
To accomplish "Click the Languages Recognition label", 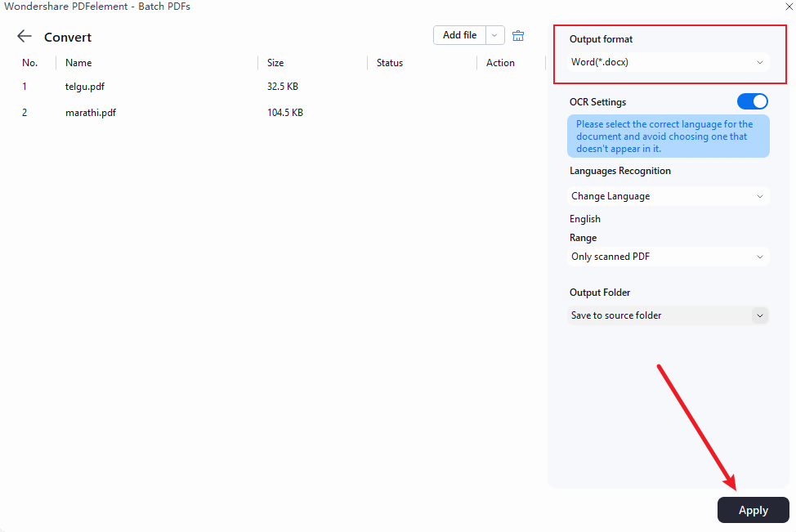I will pos(619,171).
